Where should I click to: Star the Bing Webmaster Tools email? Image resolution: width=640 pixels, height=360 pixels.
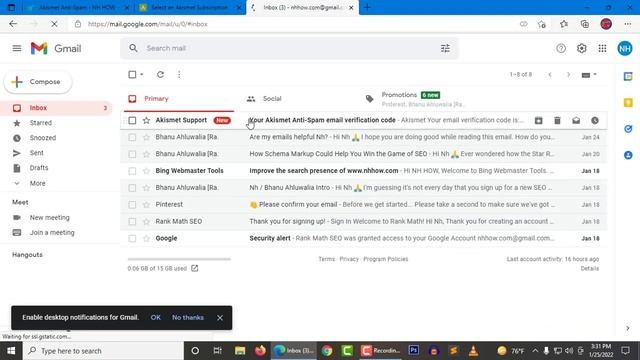(x=146, y=171)
